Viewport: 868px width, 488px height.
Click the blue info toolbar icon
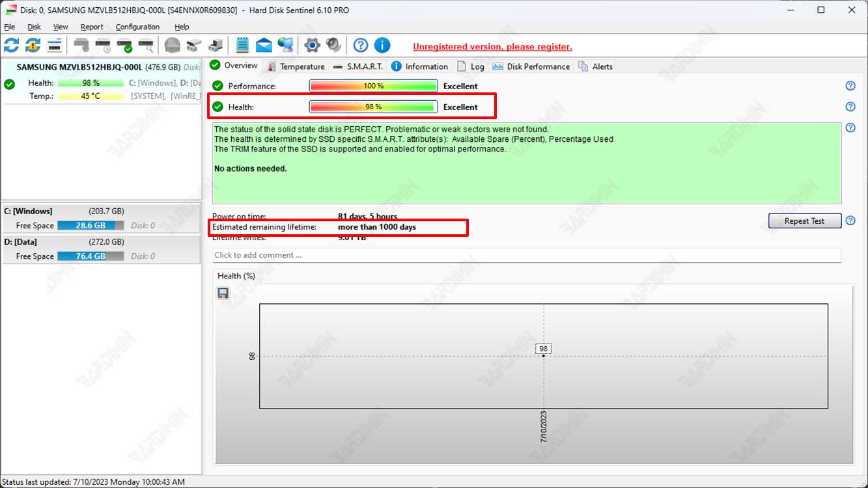(x=382, y=45)
